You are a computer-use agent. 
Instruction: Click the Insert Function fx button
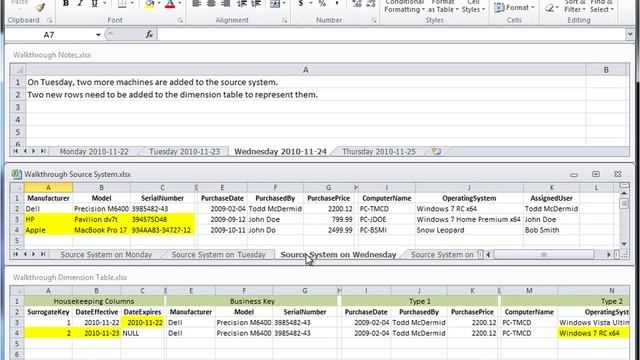[x=149, y=35]
